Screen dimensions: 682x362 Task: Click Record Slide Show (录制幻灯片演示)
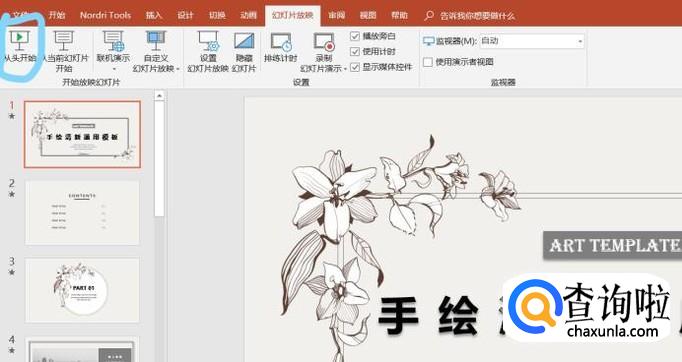click(324, 51)
